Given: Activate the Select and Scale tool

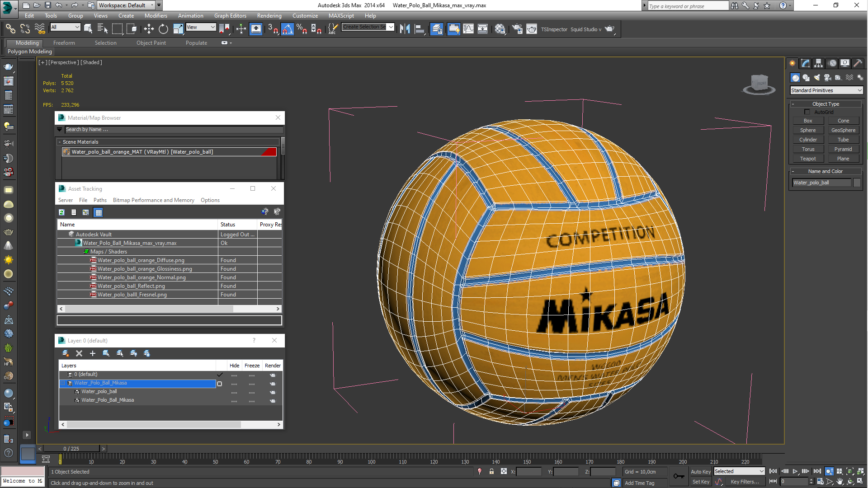Looking at the screenshot, I should [x=178, y=29].
